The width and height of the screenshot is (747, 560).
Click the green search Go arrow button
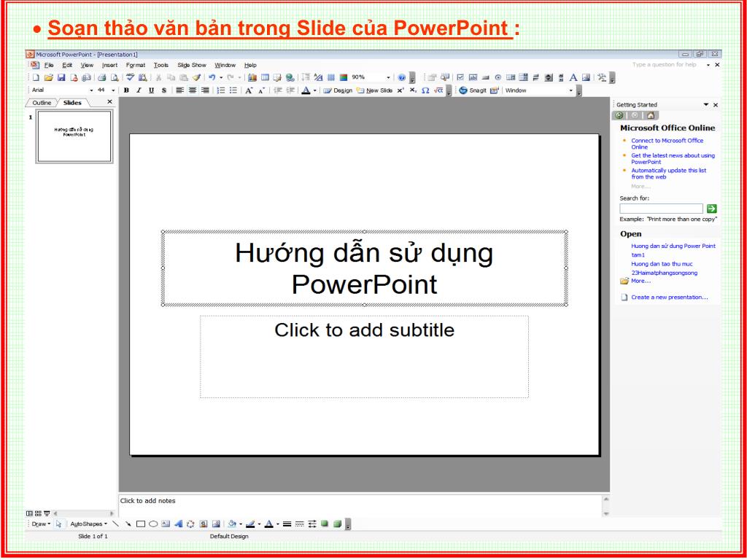pos(712,209)
